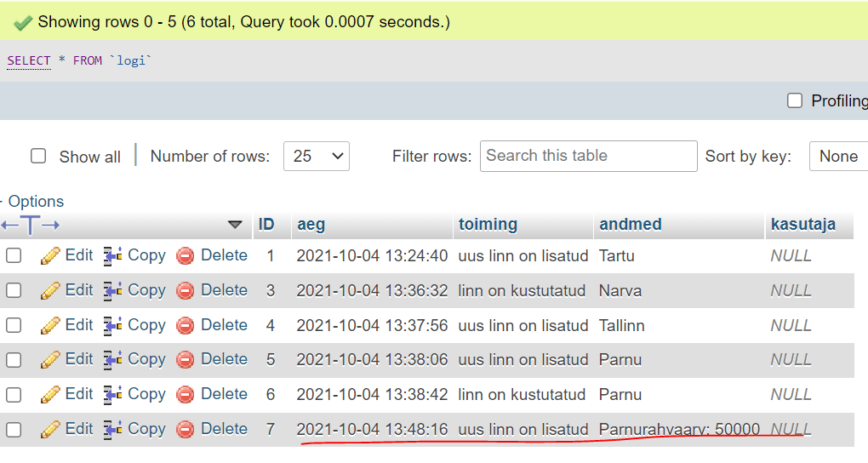Click the red Delete icon for row ID 7

click(186, 429)
